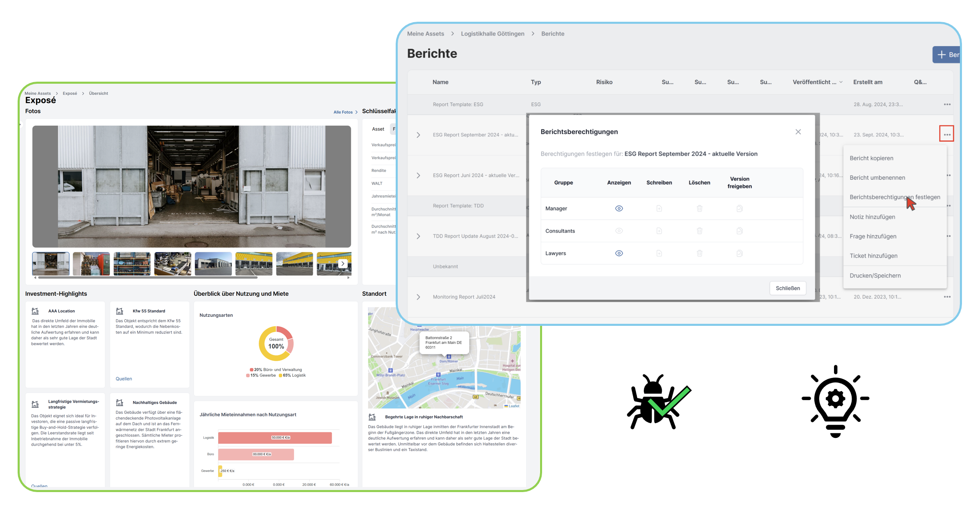This screenshot has width=980, height=513.
Task: Click Langfristige Vermietungsstrategie building icon
Action: click(x=35, y=404)
